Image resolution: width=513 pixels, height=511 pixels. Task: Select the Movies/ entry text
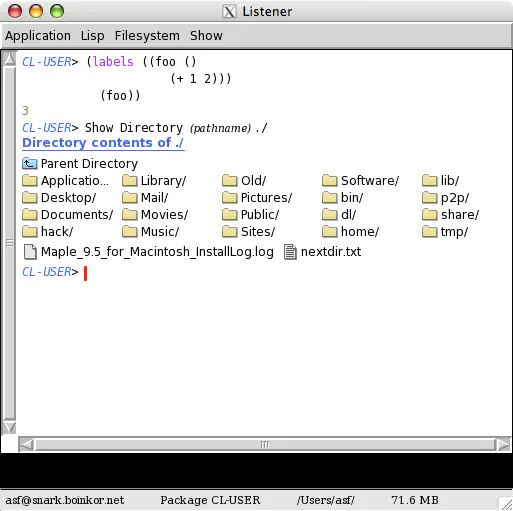[x=164, y=215]
